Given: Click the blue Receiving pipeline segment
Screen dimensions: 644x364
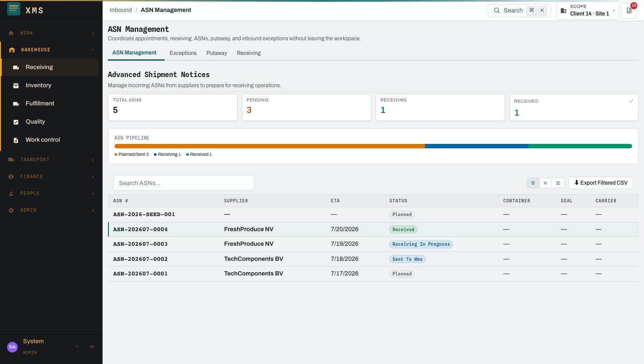Looking at the screenshot, I should 477,146.
